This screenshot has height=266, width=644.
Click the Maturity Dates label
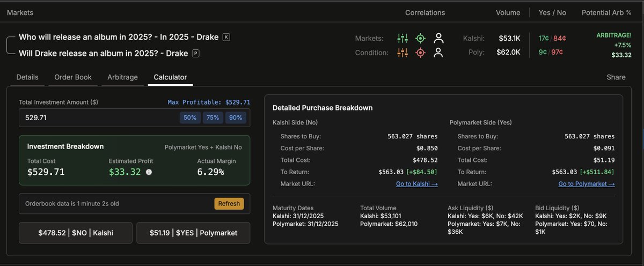pos(293,208)
